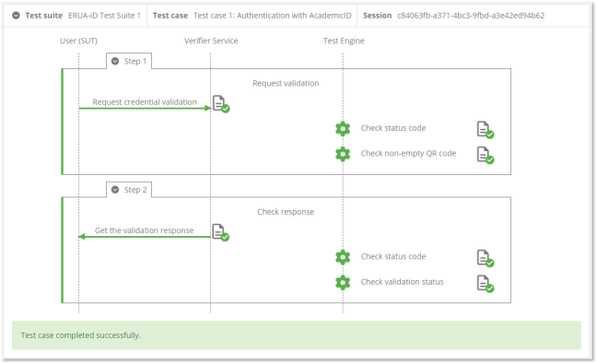Image resolution: width=597 pixels, height=364 pixels.
Task: Click Step 1 Check status code label
Action: (x=393, y=128)
